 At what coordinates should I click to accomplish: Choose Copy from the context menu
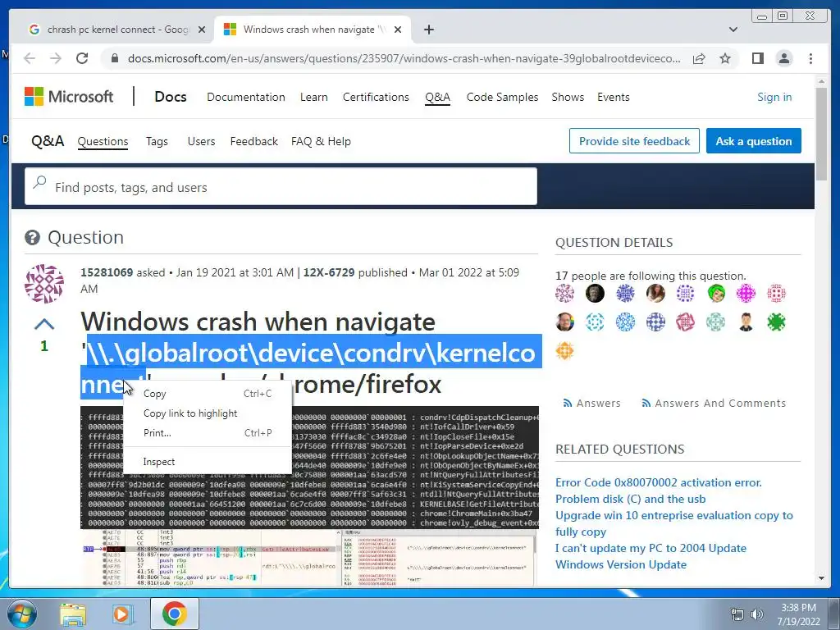tap(208, 394)
